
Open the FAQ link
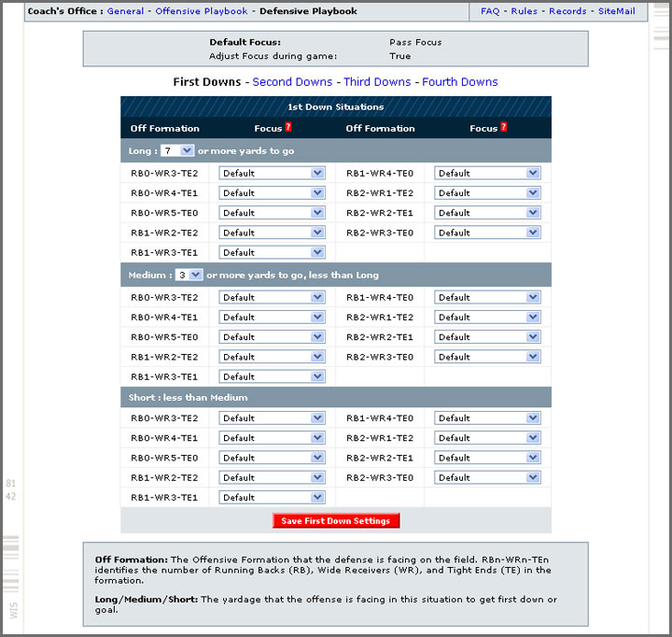(x=490, y=11)
